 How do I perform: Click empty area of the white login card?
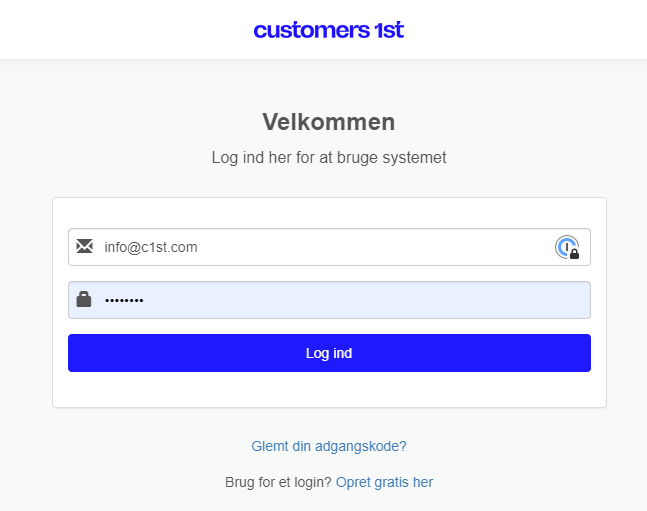328,390
